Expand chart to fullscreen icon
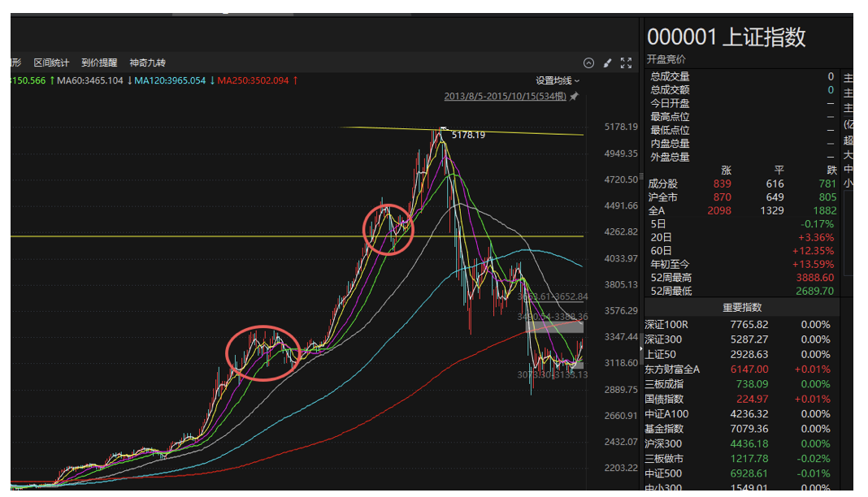This screenshot has height=497, width=868. click(x=626, y=63)
